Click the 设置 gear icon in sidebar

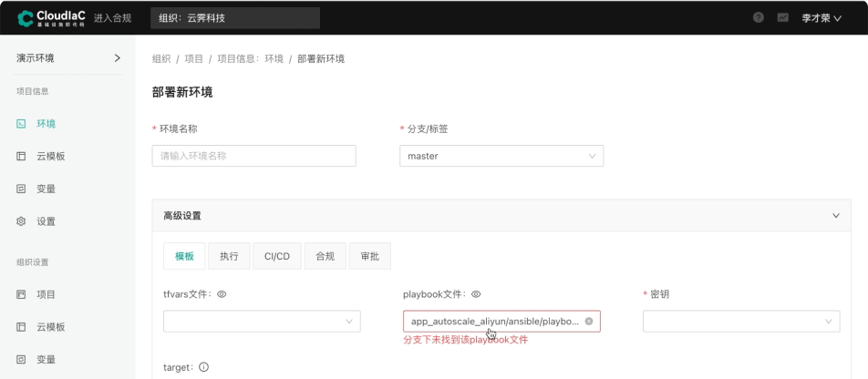pos(21,221)
